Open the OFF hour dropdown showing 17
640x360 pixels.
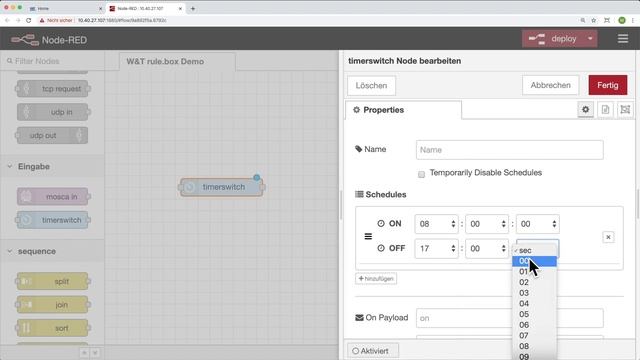436,248
